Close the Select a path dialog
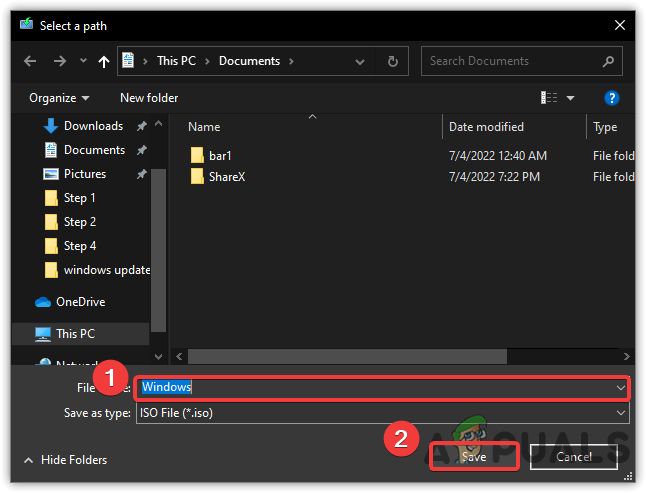Viewport: 646px width, 493px height. (x=620, y=26)
